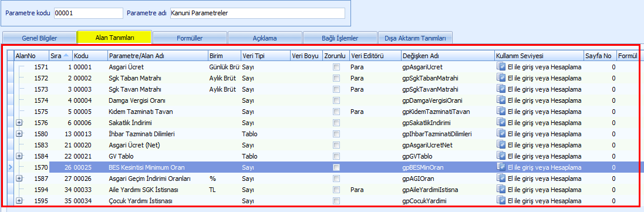
Task: Click the Günlük Brüt unit cell
Action: coord(224,66)
